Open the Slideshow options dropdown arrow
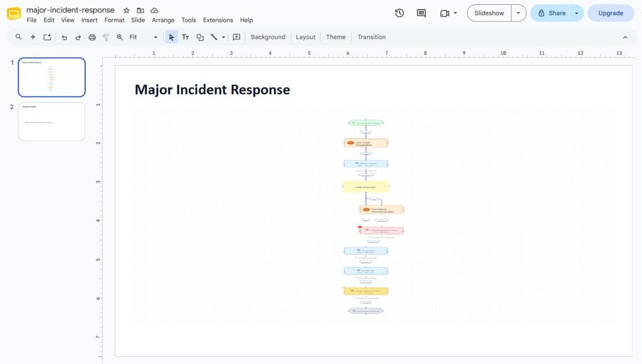Screen dimensions: 642x364 pos(518,13)
